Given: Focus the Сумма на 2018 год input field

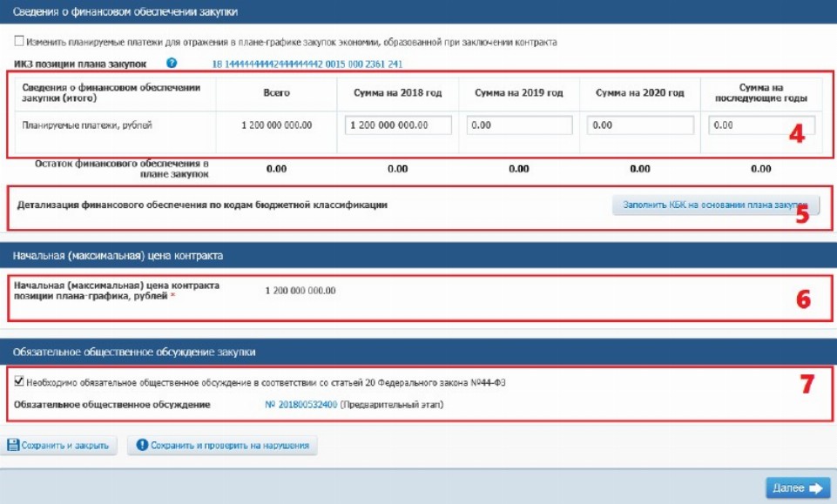Looking at the screenshot, I should (398, 125).
